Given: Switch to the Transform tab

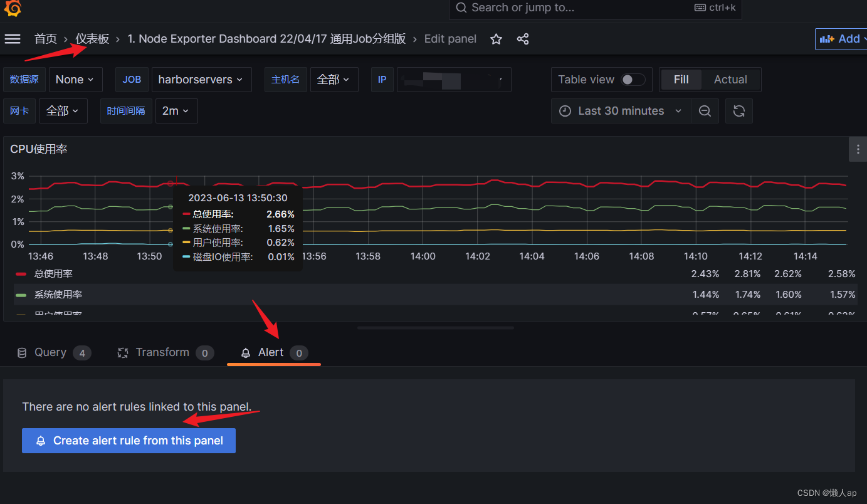Looking at the screenshot, I should pyautogui.click(x=166, y=353).
